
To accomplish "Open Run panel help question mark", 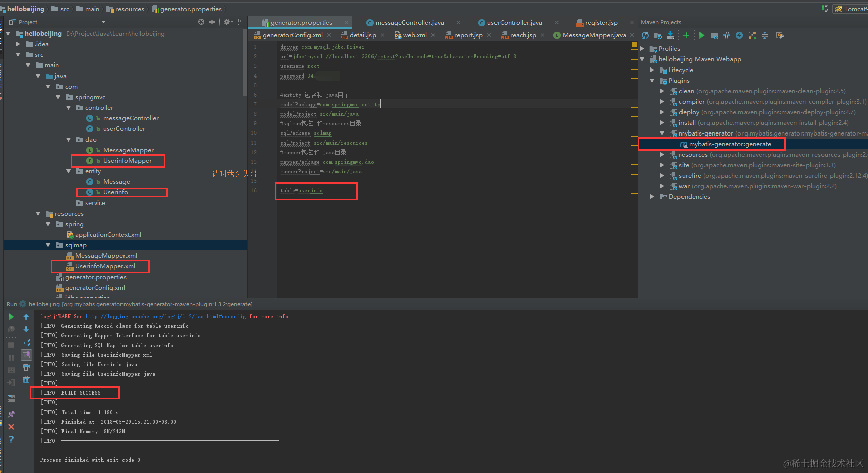I will pos(11,439).
